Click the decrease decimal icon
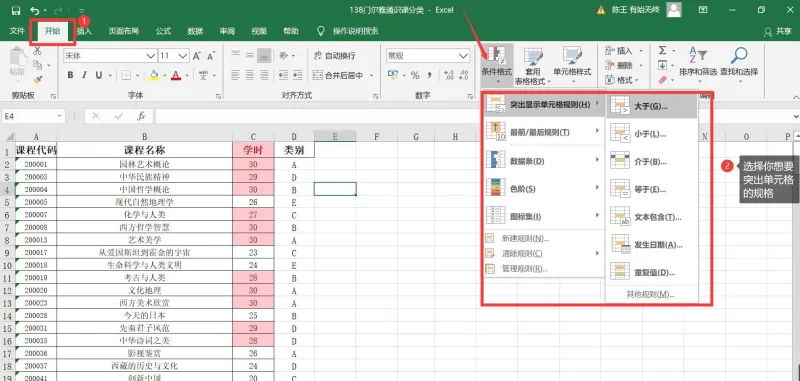 click(x=464, y=75)
